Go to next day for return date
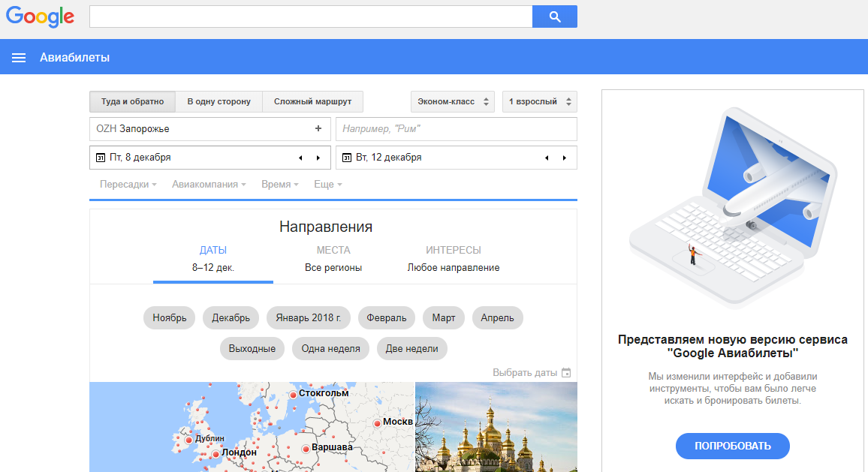Viewport: 868px width, 472px height. click(565, 158)
